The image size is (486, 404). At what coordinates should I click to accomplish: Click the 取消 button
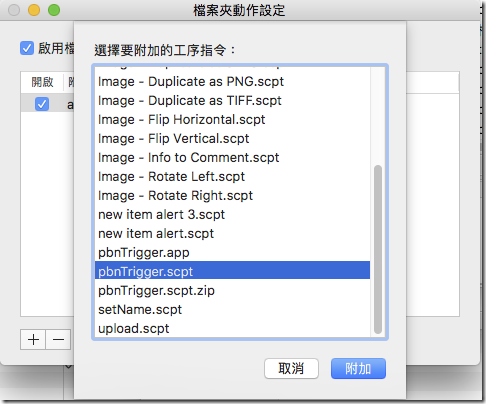coord(291,368)
